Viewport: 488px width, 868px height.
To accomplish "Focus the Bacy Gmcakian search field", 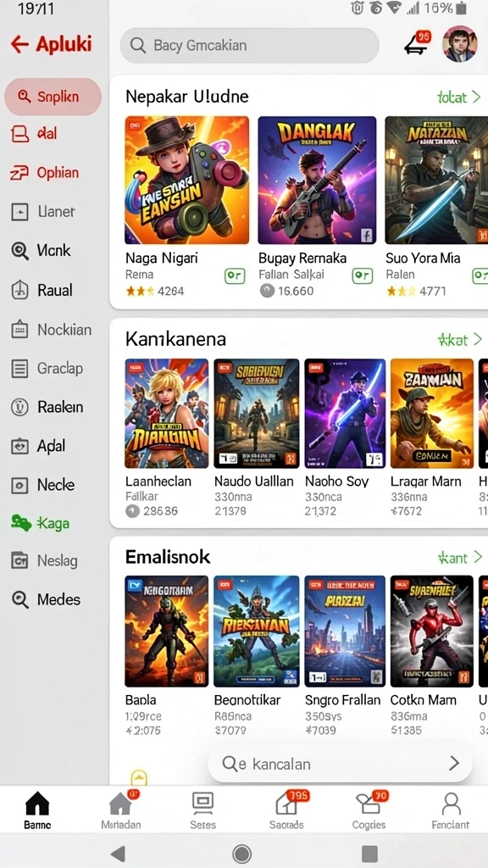I will point(250,45).
